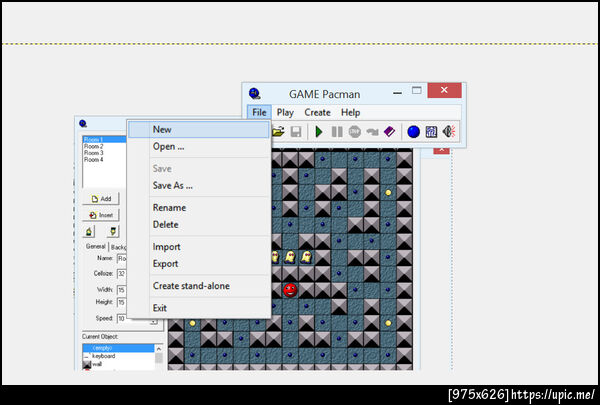Click the move room down icon

pyautogui.click(x=113, y=232)
